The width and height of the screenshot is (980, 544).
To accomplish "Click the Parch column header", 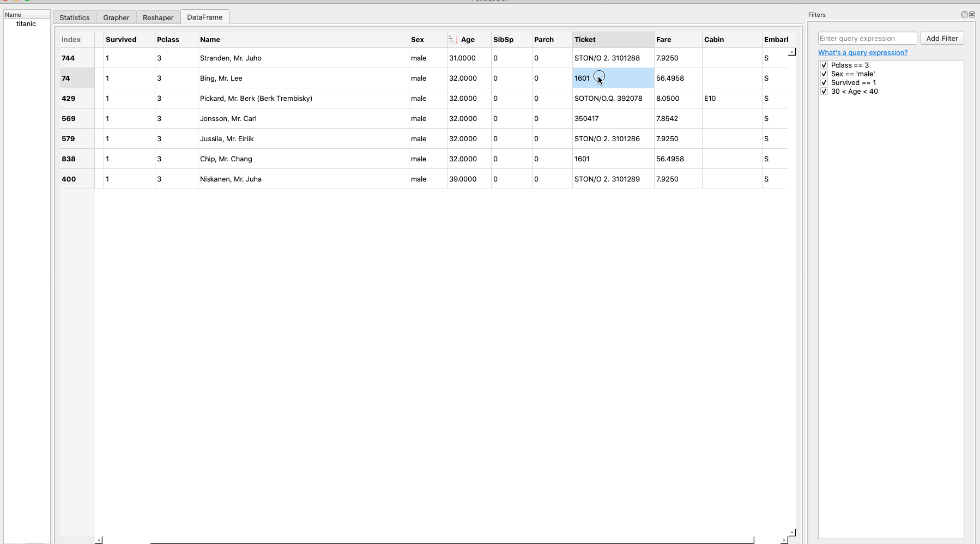I will (552, 39).
